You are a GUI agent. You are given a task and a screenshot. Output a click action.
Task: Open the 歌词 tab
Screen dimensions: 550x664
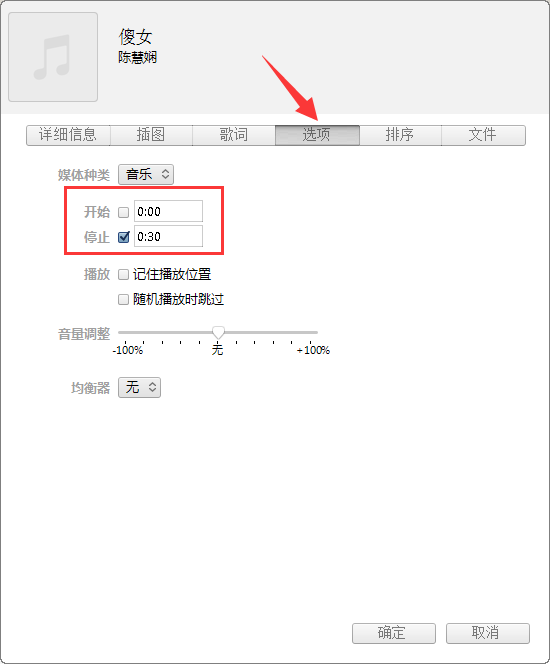point(234,135)
